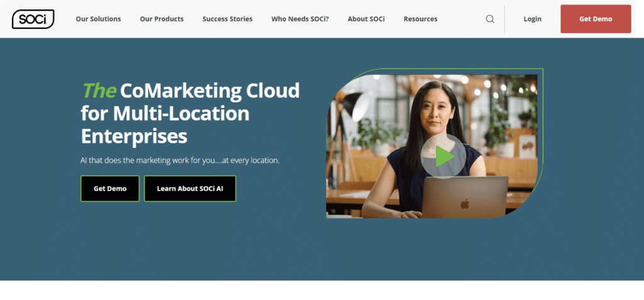Viewport: 644px width, 300px height.
Task: Open the search magnifier icon
Action: point(490,19)
